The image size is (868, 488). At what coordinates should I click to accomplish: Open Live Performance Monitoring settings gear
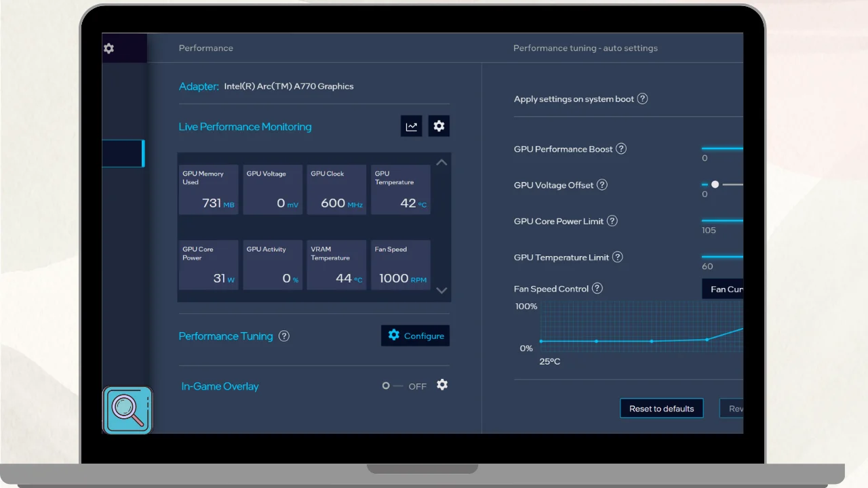(x=439, y=126)
